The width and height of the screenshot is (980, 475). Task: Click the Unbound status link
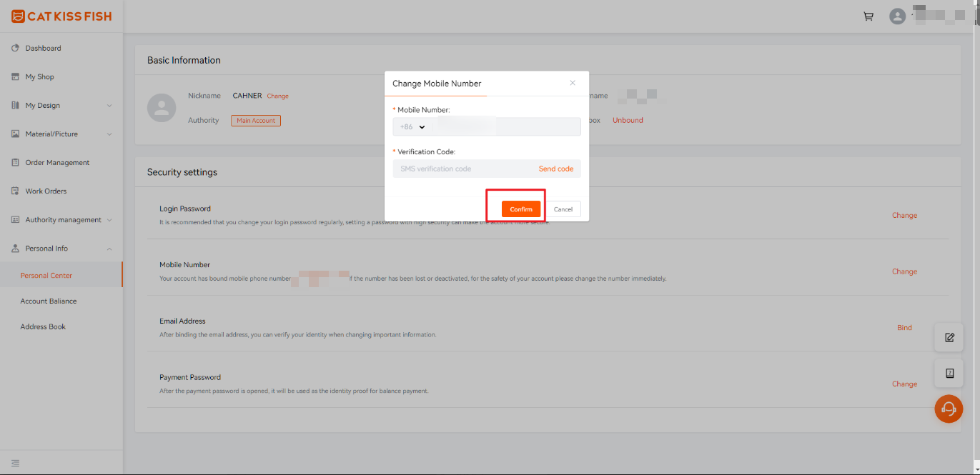[628, 120]
